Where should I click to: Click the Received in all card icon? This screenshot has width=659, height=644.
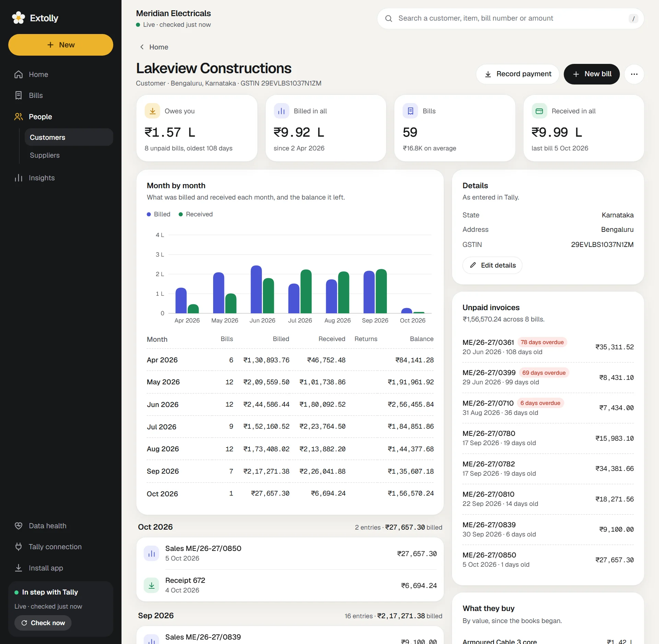[x=539, y=111]
